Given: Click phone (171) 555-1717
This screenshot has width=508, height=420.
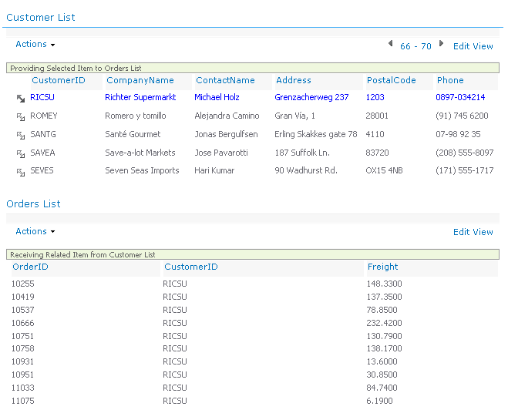Looking at the screenshot, I should tap(465, 170).
